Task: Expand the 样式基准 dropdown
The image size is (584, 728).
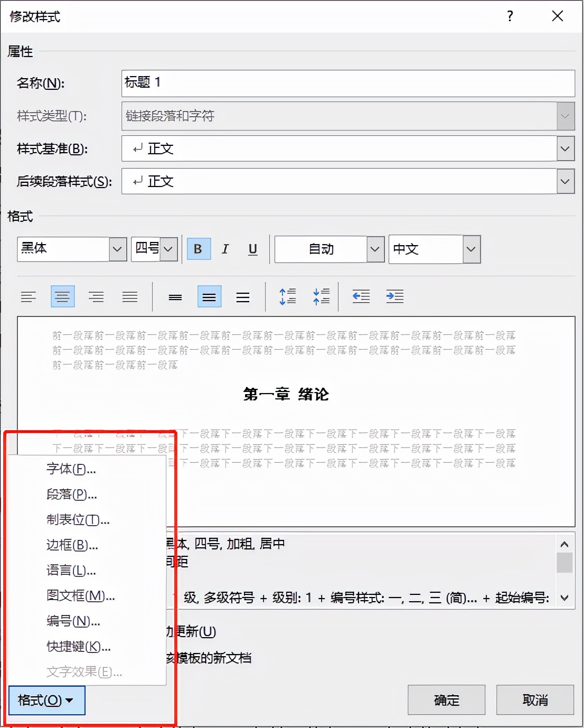Action: coord(566,148)
